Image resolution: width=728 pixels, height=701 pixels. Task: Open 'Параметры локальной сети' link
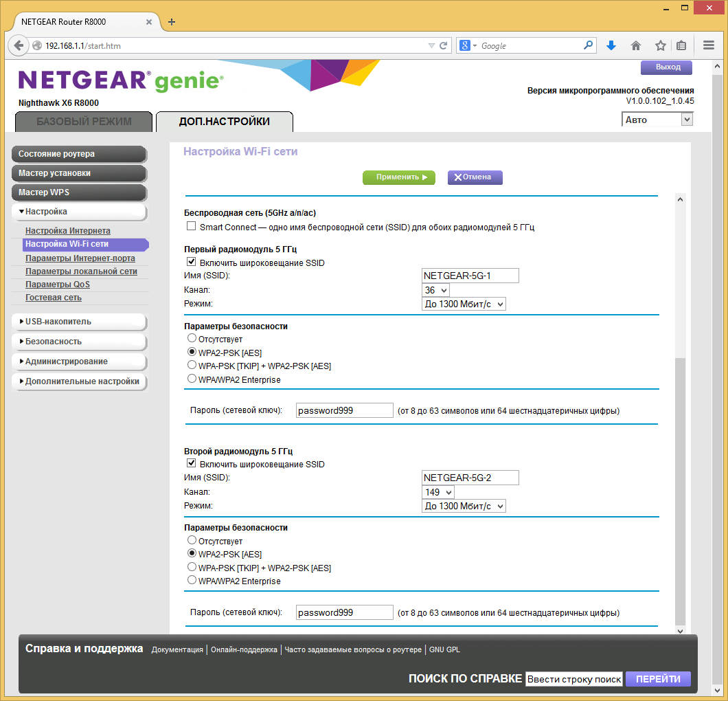click(81, 271)
